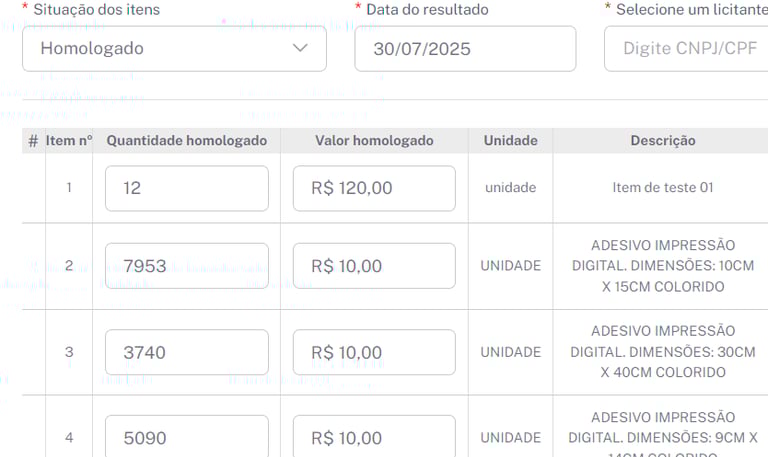Click item 2 valor homologado field
Viewport: 768px width, 457px height.
coord(374,266)
